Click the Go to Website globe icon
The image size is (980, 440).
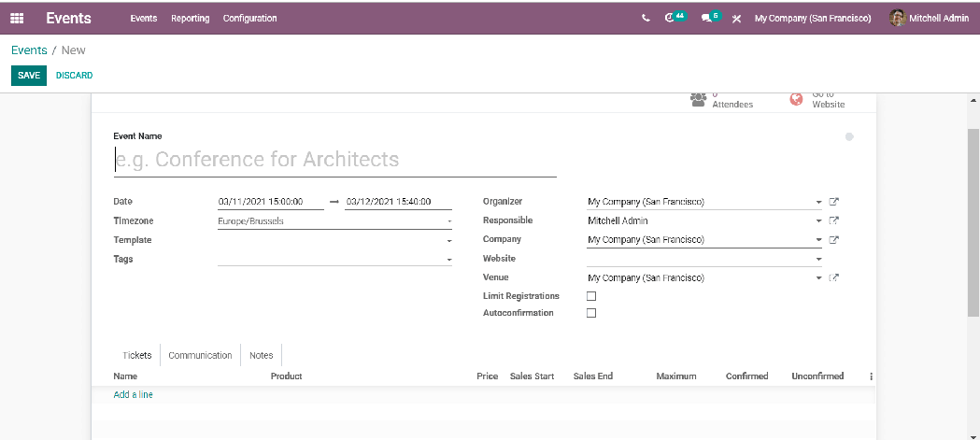point(796,99)
